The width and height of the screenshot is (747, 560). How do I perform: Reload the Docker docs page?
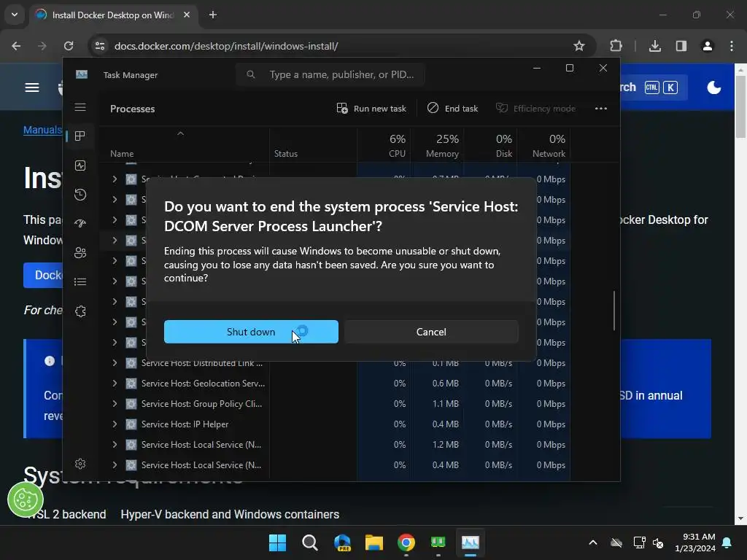tap(69, 46)
